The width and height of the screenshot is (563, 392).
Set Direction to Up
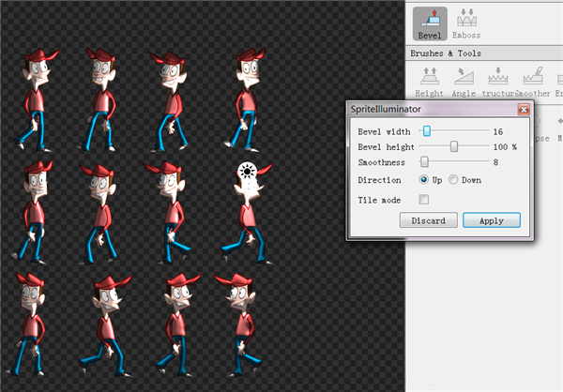tap(424, 180)
